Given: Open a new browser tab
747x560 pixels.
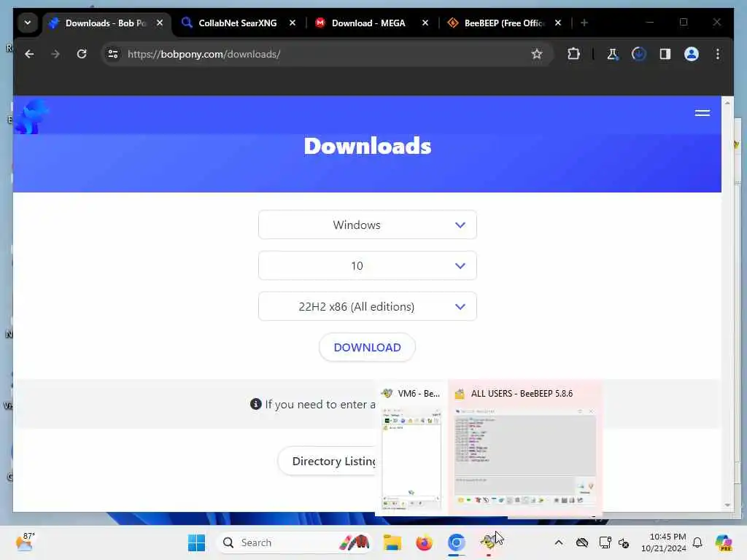Looking at the screenshot, I should pos(584,23).
